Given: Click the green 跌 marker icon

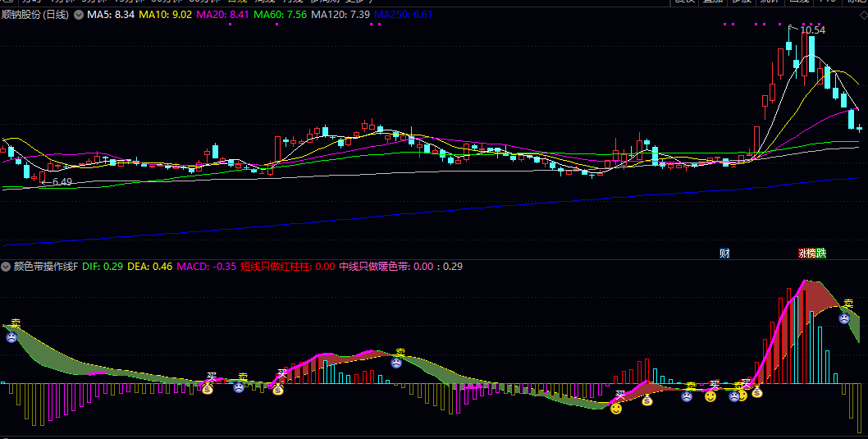Looking at the screenshot, I should coord(821,254).
